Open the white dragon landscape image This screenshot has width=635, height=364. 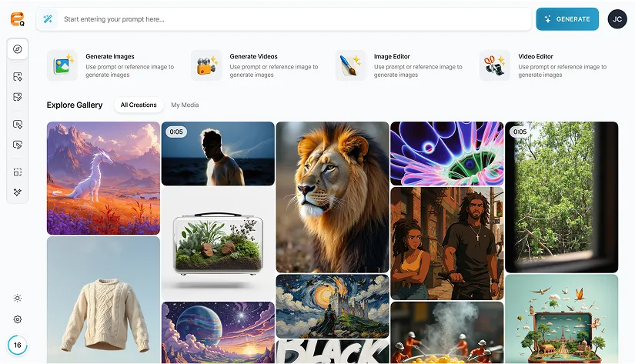coord(103,178)
